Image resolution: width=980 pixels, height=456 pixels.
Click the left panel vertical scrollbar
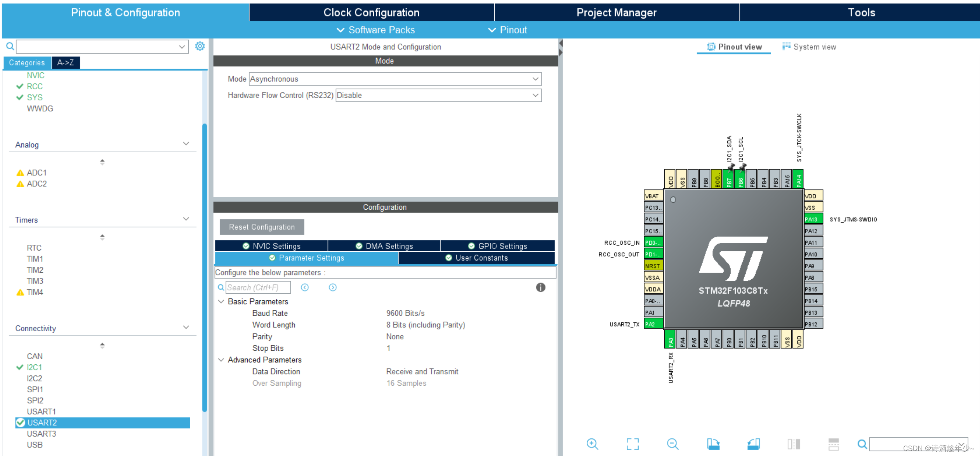pos(205,268)
